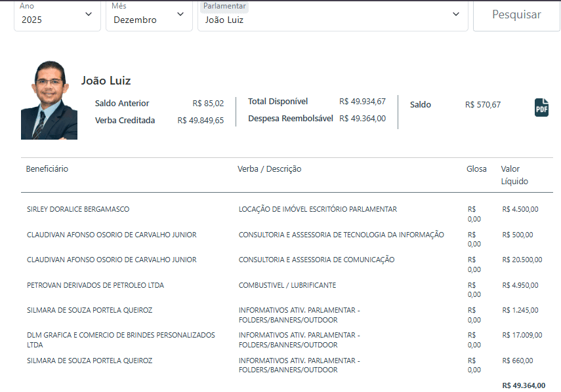
Task: Click Consultoria de Tecnologia da Informação entry
Action: coord(341,235)
